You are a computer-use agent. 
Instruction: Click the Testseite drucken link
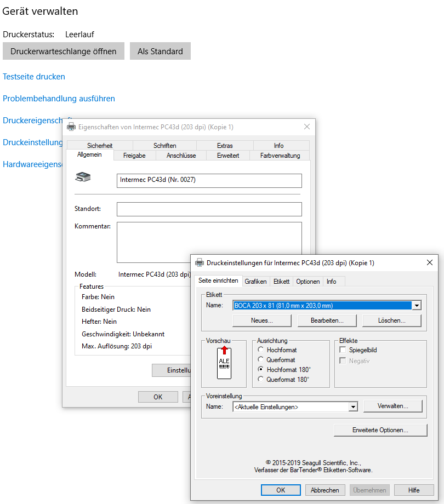coord(34,77)
